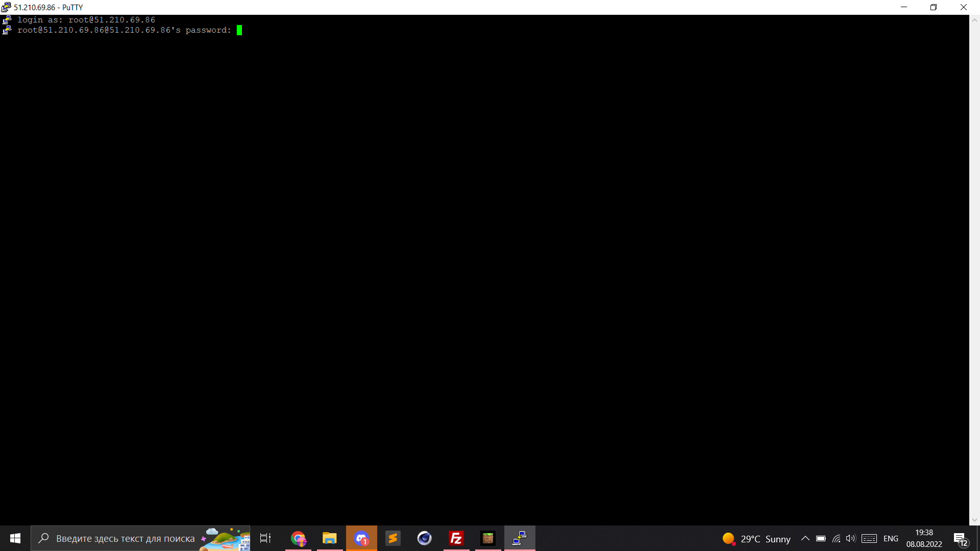Focus the taskbar search box

click(140, 538)
